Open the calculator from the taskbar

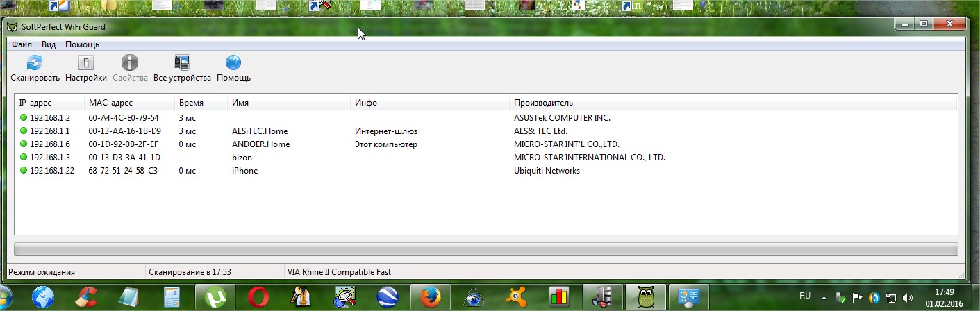pos(171,297)
